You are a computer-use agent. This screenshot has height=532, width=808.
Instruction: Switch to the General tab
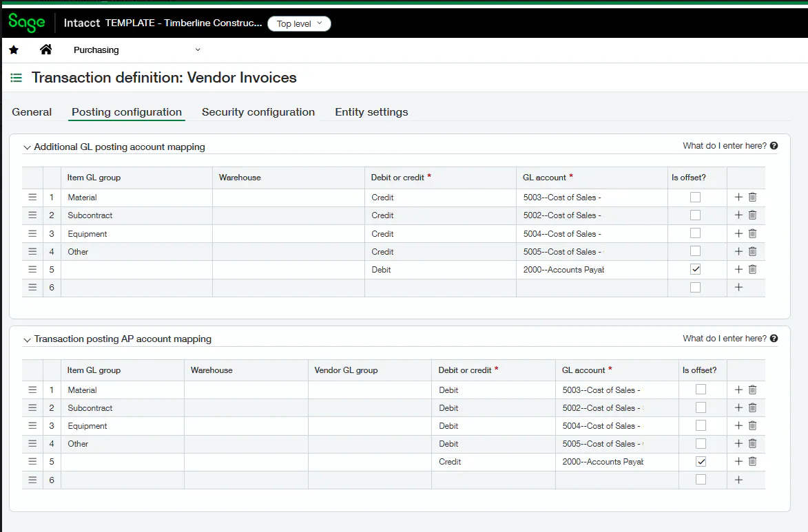[x=32, y=111]
